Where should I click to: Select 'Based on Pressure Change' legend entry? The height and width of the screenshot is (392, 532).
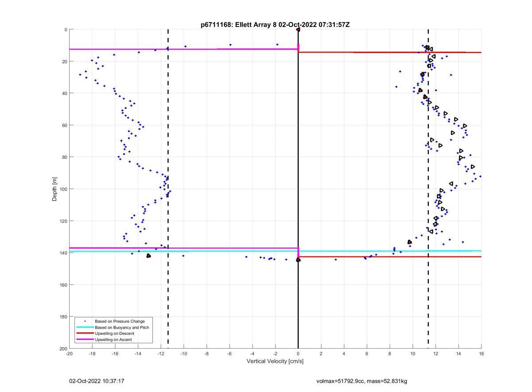point(120,321)
